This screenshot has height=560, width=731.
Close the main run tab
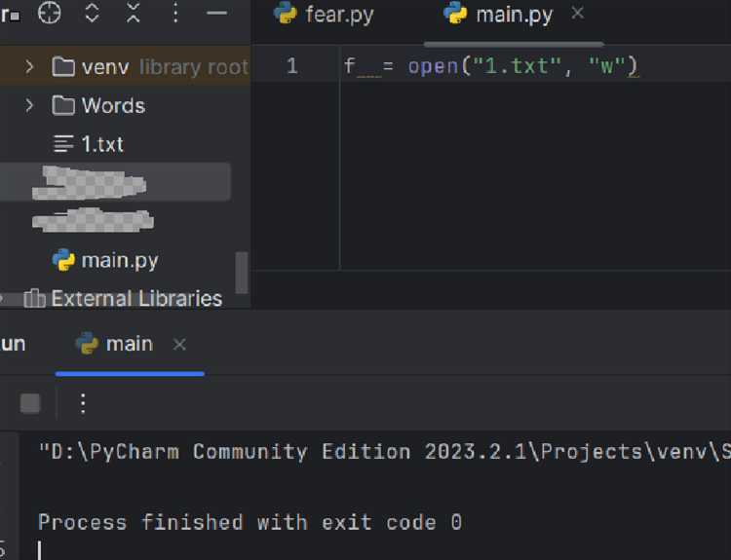click(179, 345)
